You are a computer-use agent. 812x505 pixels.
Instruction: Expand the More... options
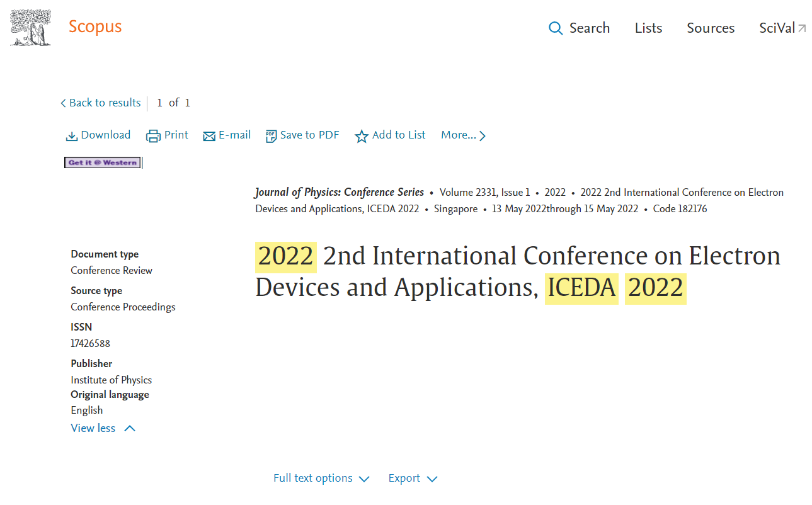pos(464,135)
